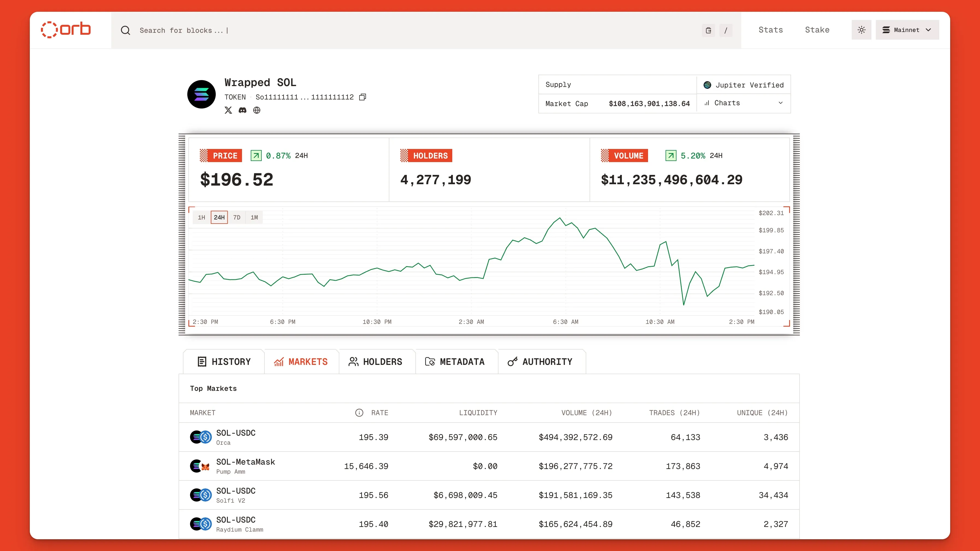
Task: Click the Charts chevron arrow
Action: click(781, 103)
